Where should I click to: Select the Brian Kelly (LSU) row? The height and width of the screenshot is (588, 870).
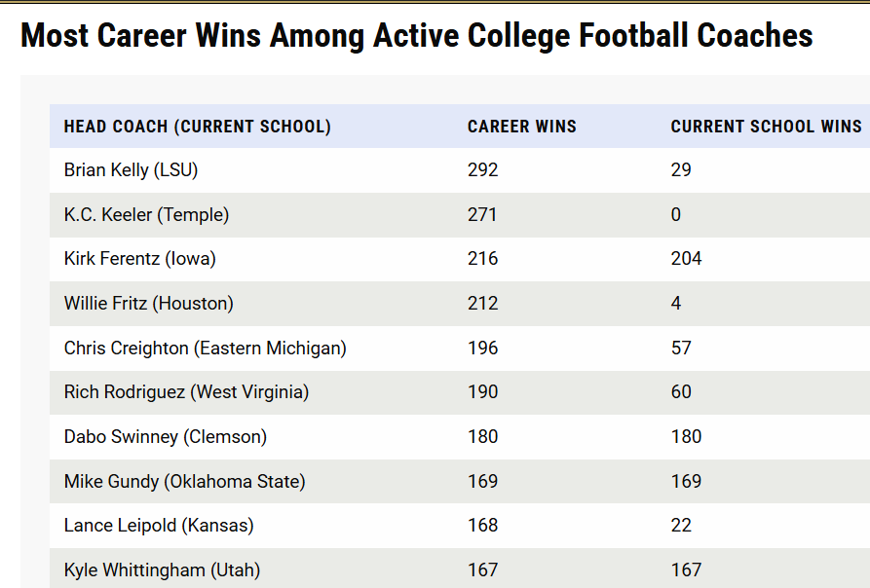click(131, 170)
